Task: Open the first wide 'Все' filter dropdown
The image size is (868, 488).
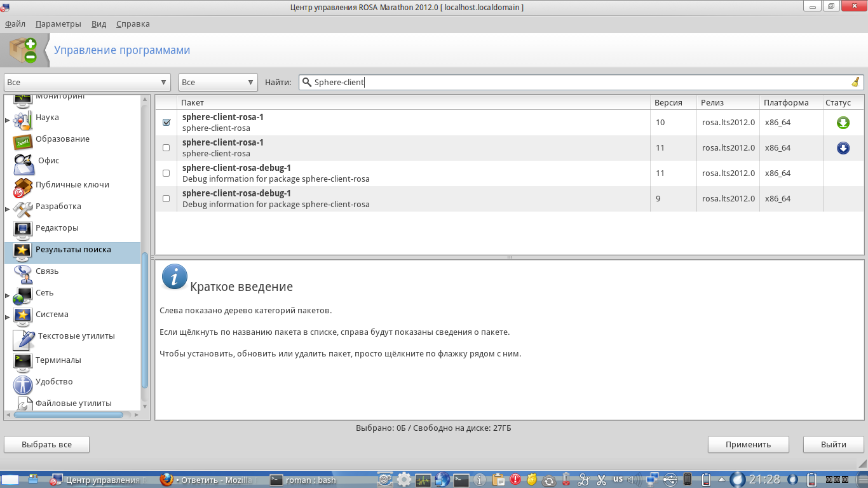Action: [x=88, y=82]
